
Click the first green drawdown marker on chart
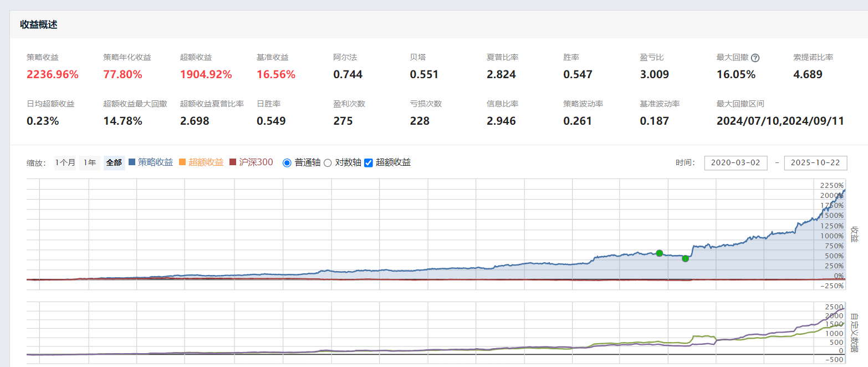coord(659,253)
